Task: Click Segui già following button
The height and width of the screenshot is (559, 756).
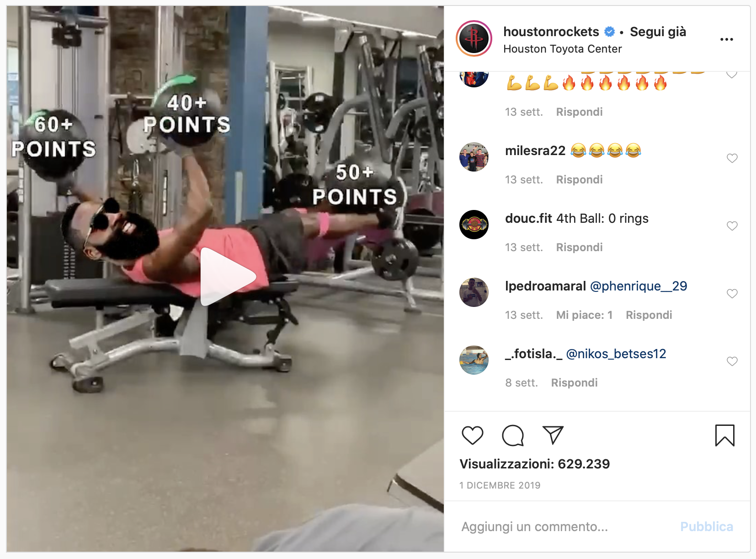Action: [x=658, y=32]
